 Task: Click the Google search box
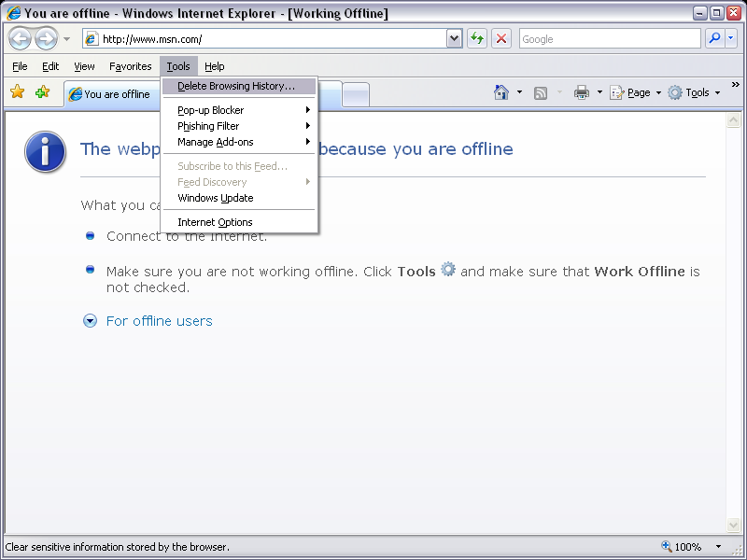[610, 39]
